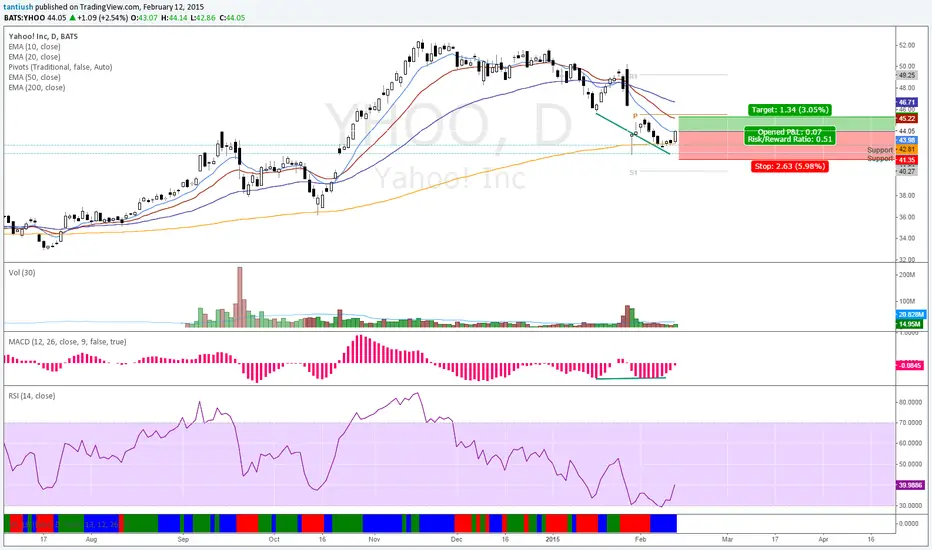Click the Apr label on time axis
Image resolution: width=932 pixels, height=550 pixels.
(x=823, y=539)
